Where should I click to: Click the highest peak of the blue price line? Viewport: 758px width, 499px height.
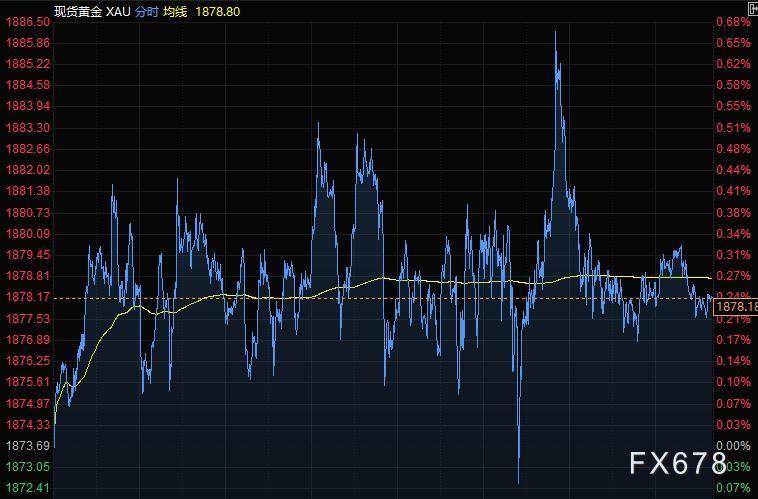tap(556, 32)
